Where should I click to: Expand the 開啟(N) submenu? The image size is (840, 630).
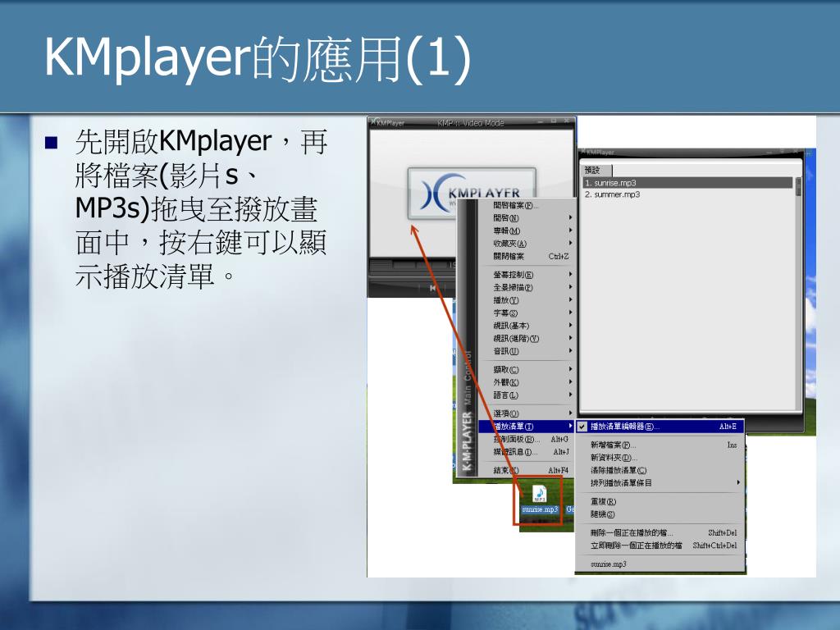pos(526,218)
